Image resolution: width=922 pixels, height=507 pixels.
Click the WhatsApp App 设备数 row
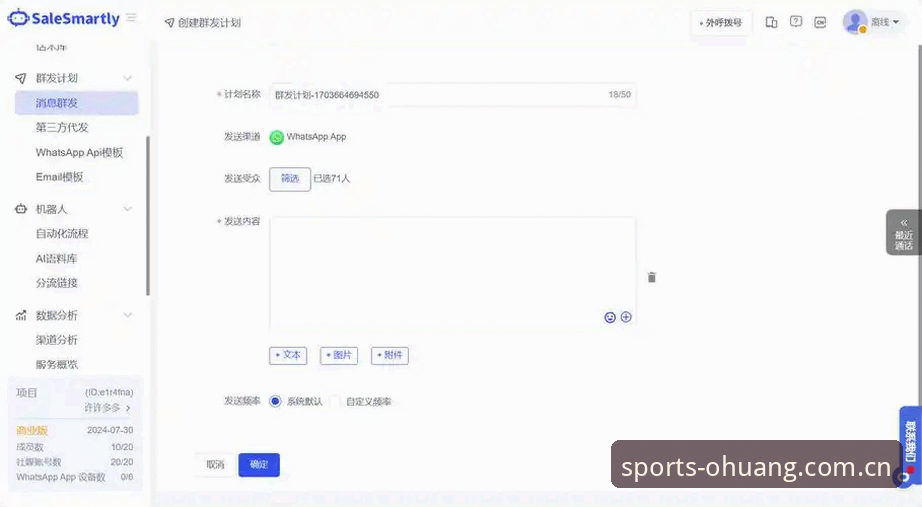[x=75, y=477]
